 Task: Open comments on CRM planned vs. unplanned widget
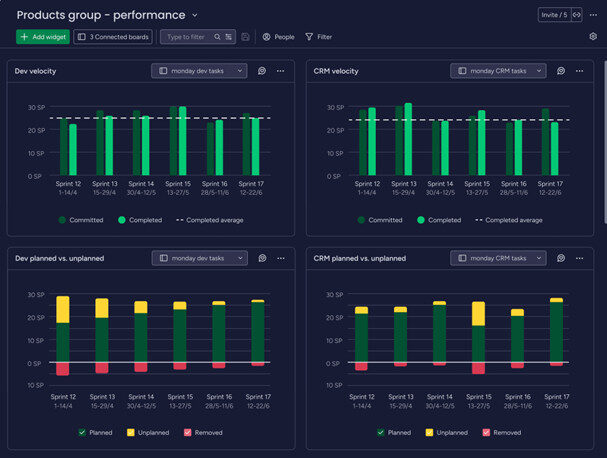(x=561, y=258)
